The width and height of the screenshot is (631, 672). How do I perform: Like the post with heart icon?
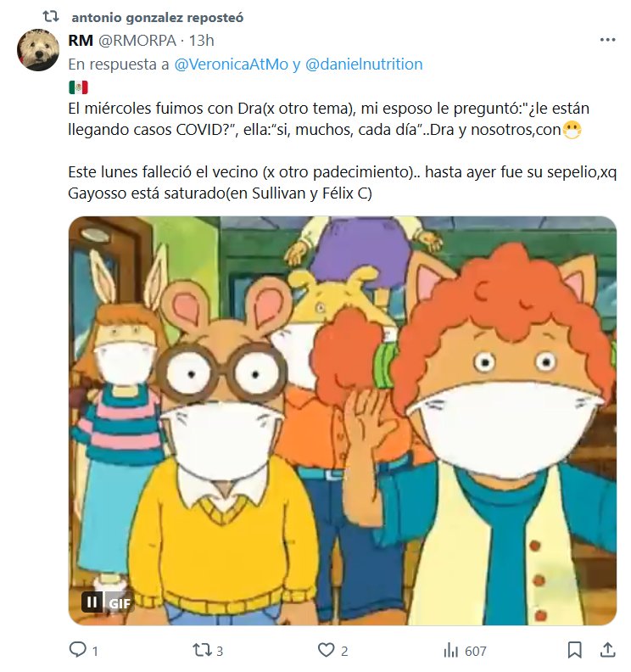326,650
